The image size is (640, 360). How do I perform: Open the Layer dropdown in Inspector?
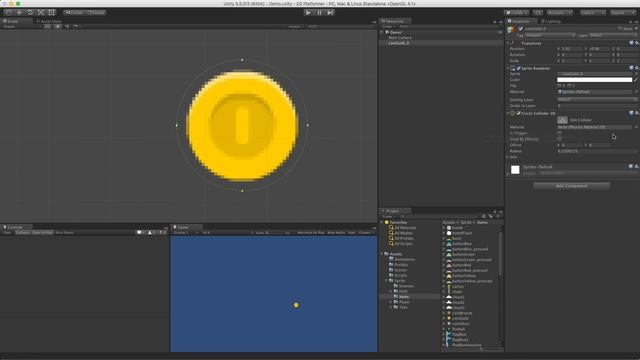(x=613, y=36)
